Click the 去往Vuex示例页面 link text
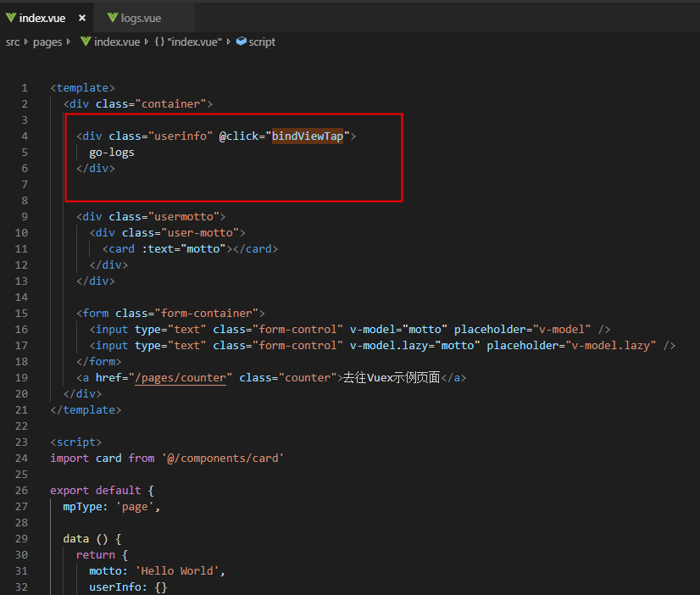Image resolution: width=700 pixels, height=595 pixels. (392, 378)
